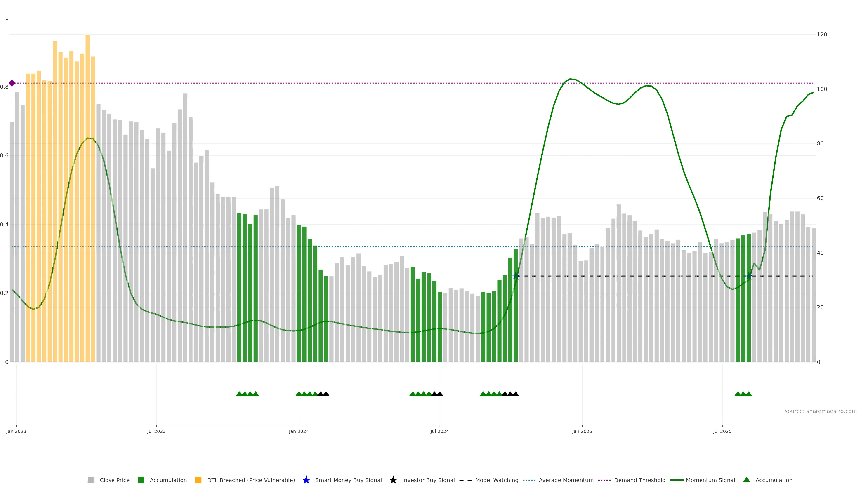Click the green Accumulation triangle legend icon
The width and height of the screenshot is (868, 488).
[x=746, y=480]
